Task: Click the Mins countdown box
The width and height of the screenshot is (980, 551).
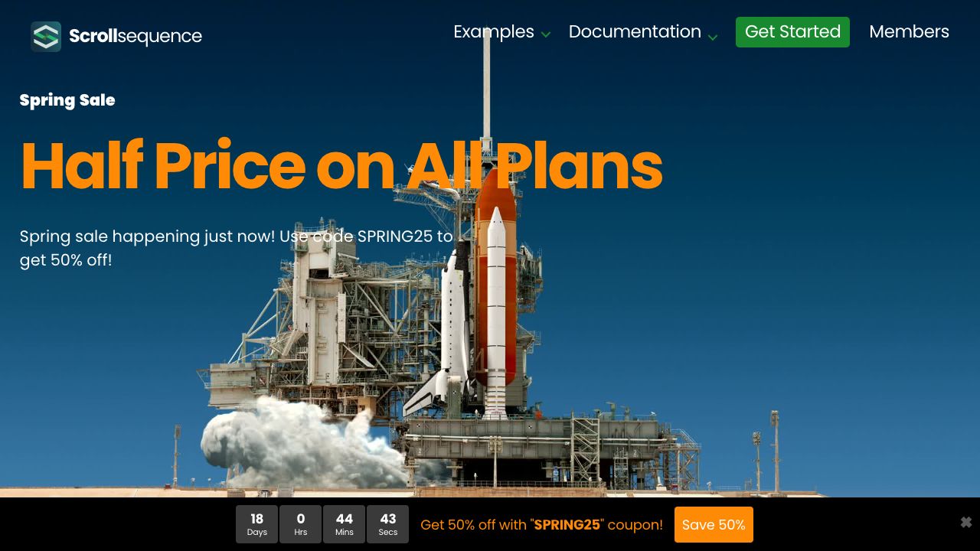Action: point(345,524)
